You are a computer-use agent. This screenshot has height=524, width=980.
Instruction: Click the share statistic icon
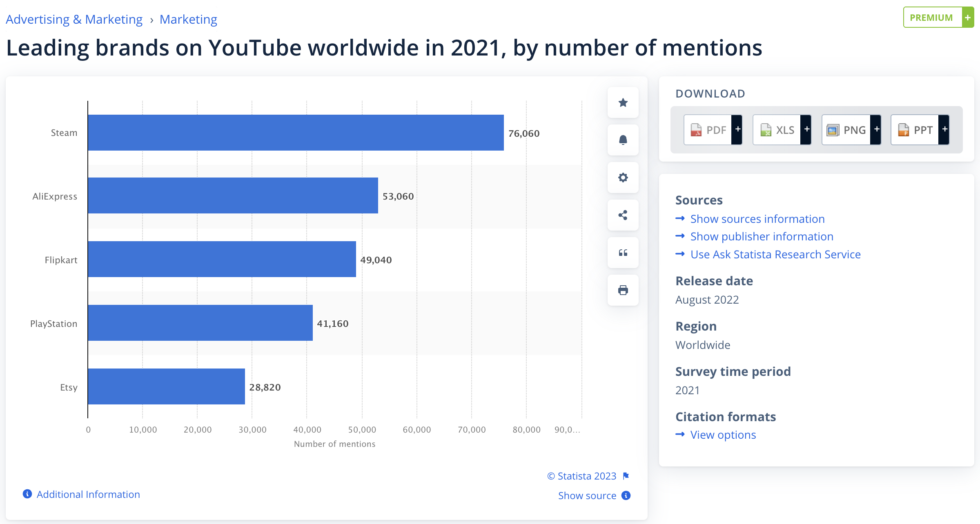point(623,215)
